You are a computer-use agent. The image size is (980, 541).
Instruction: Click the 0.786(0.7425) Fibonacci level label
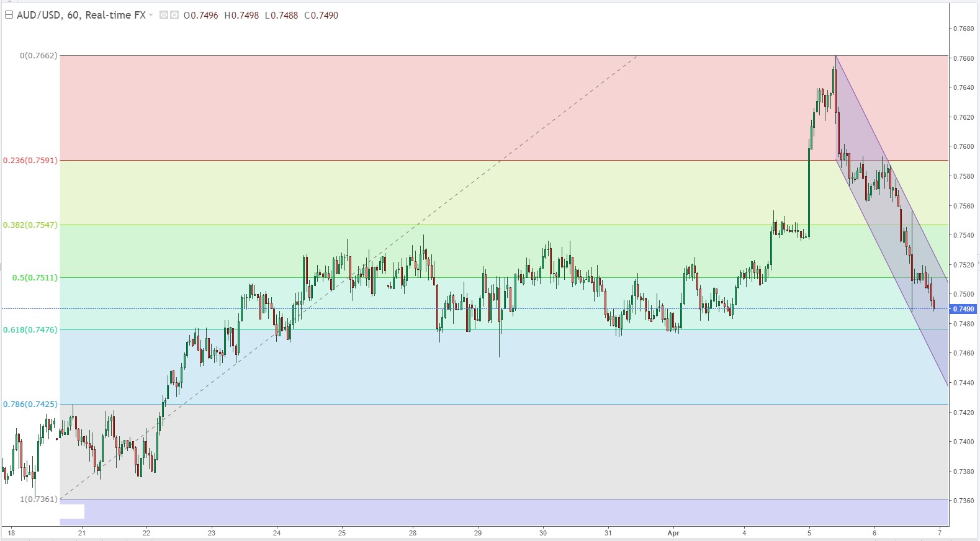pos(30,404)
